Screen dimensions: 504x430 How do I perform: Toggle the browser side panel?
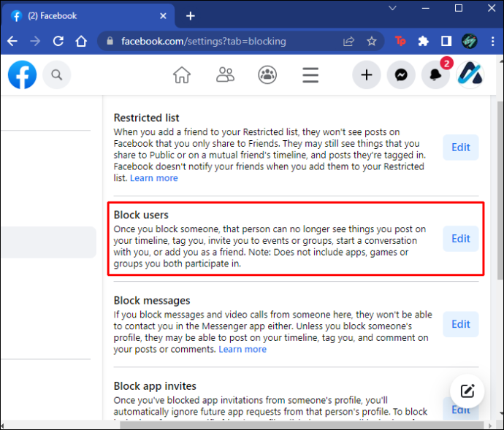pos(446,41)
